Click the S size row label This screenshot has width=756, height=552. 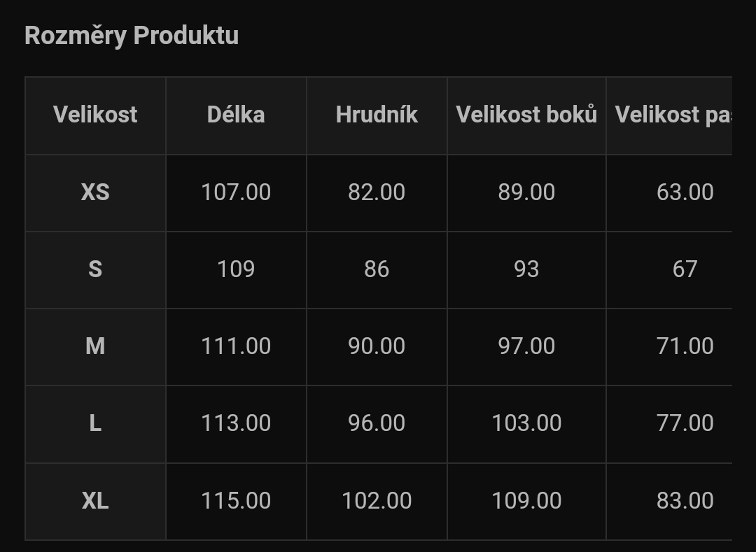(x=95, y=270)
